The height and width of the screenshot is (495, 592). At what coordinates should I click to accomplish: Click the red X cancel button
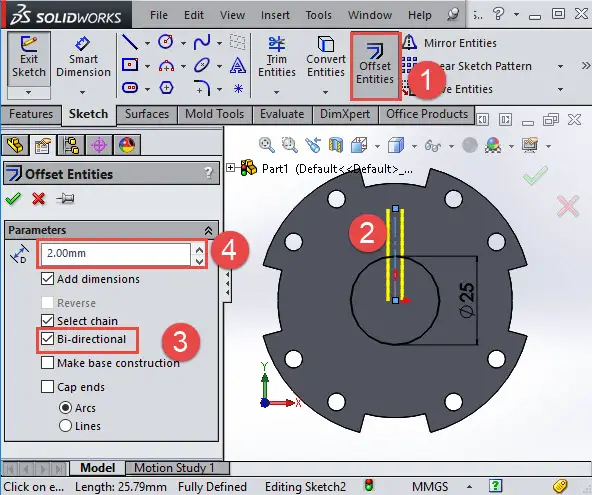(39, 198)
